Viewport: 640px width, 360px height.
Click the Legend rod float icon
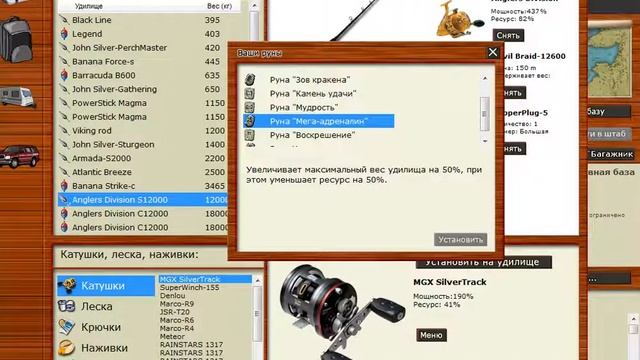[x=64, y=34]
